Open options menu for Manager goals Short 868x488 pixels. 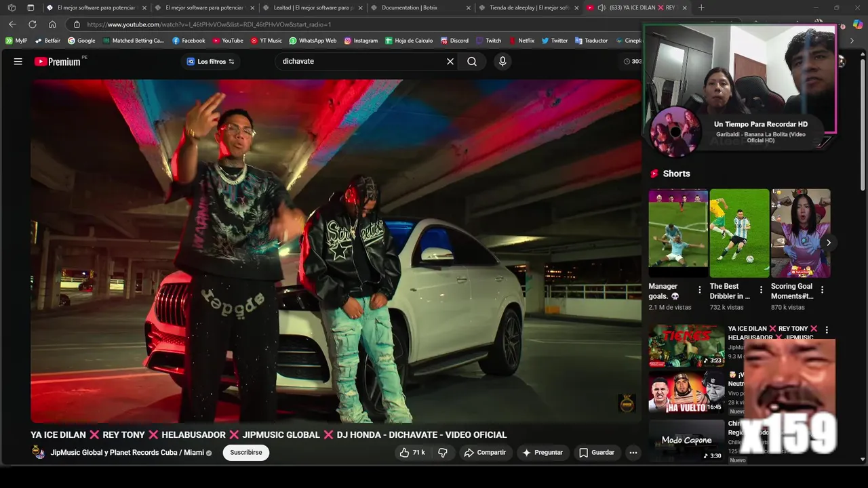700,290
